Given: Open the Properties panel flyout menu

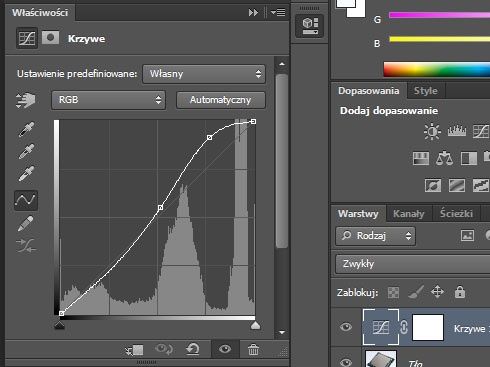Looking at the screenshot, I should click(278, 13).
